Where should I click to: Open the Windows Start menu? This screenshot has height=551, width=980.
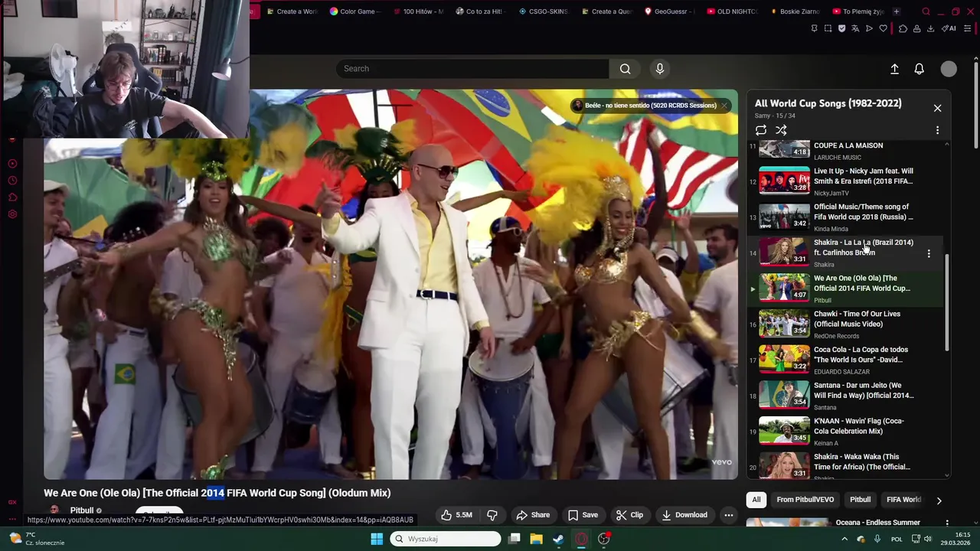pyautogui.click(x=377, y=539)
